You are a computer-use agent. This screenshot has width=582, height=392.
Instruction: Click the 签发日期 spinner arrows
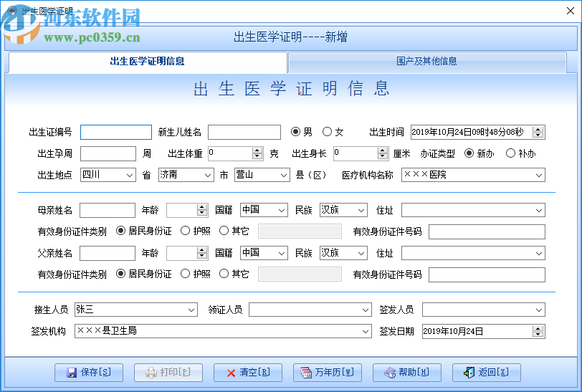point(538,332)
